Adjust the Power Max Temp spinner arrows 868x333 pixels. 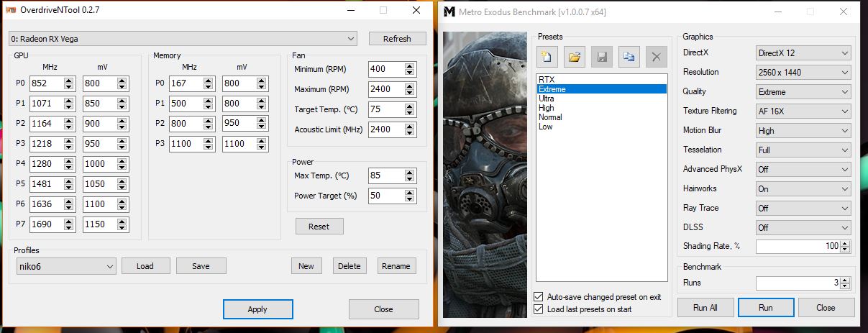point(410,176)
